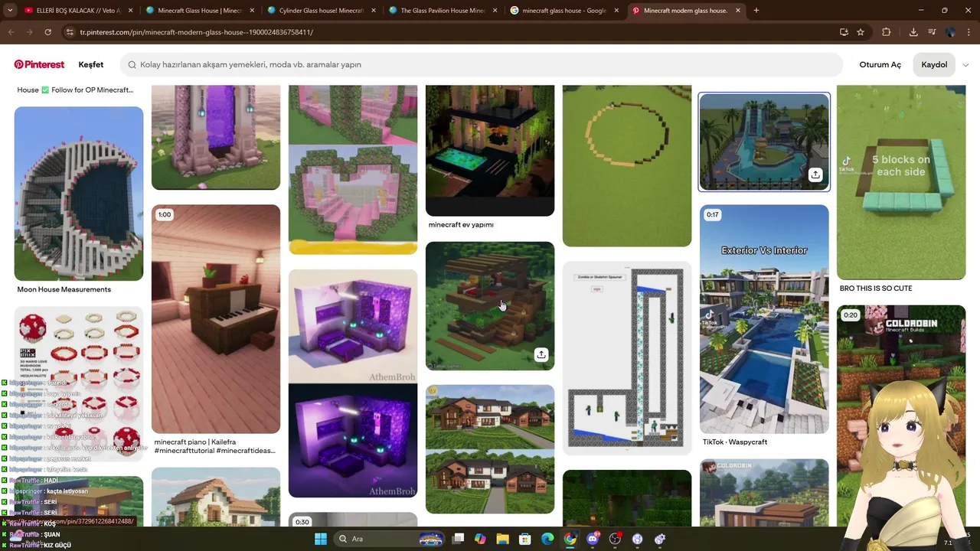This screenshot has height=551, width=980.
Task: Click Chrome icon on taskbar
Action: [570, 539]
